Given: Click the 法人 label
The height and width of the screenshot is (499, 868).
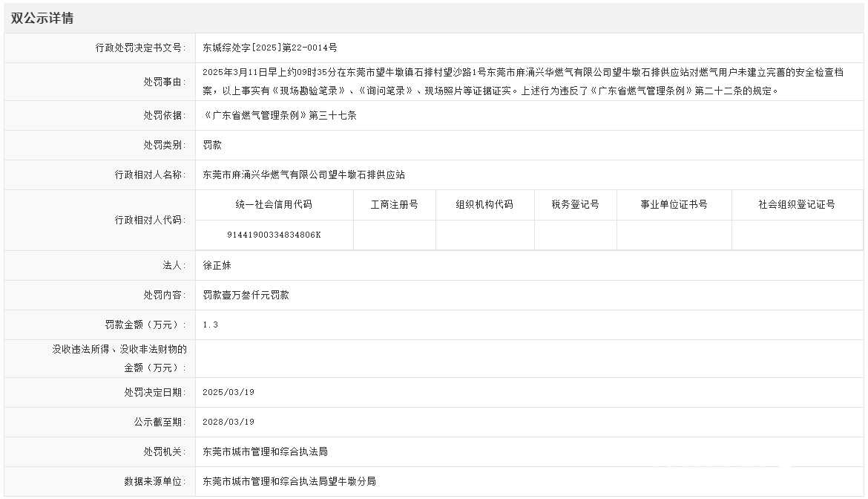Looking at the screenshot, I should (174, 265).
